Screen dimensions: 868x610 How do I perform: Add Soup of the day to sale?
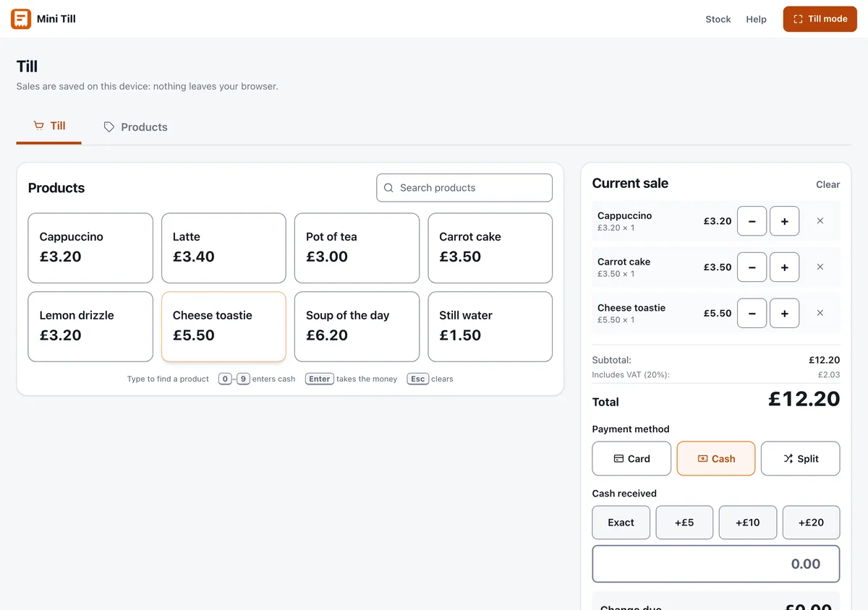click(357, 327)
